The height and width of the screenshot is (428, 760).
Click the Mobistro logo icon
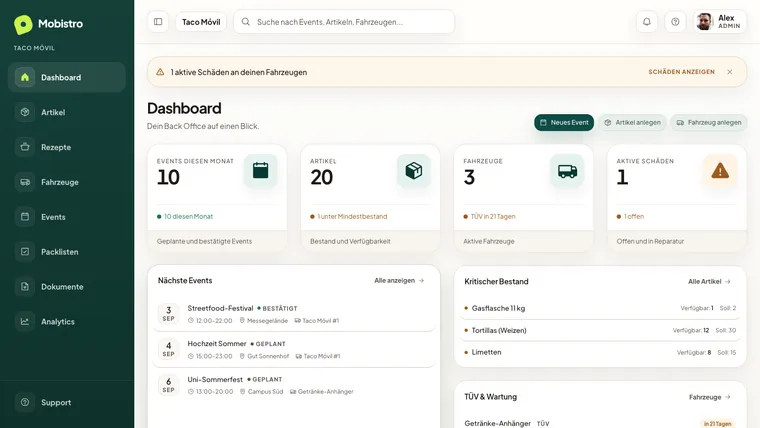tap(23, 24)
